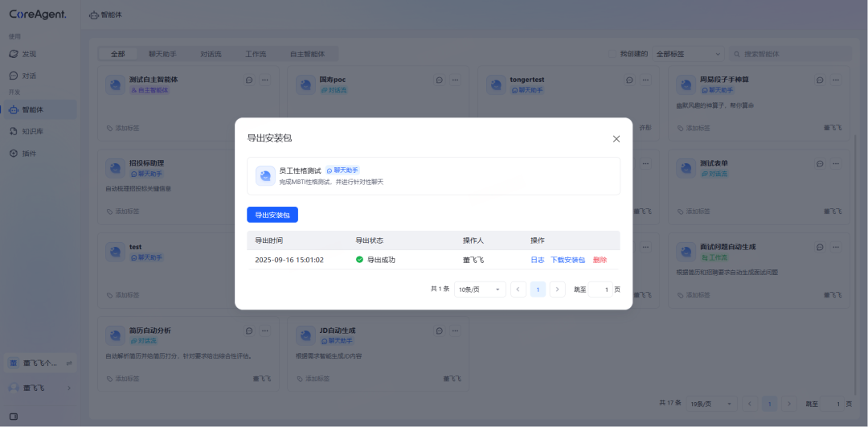This screenshot has height=427, width=868.
Task: Open the 10条/页 page size dropdown
Action: click(x=480, y=289)
